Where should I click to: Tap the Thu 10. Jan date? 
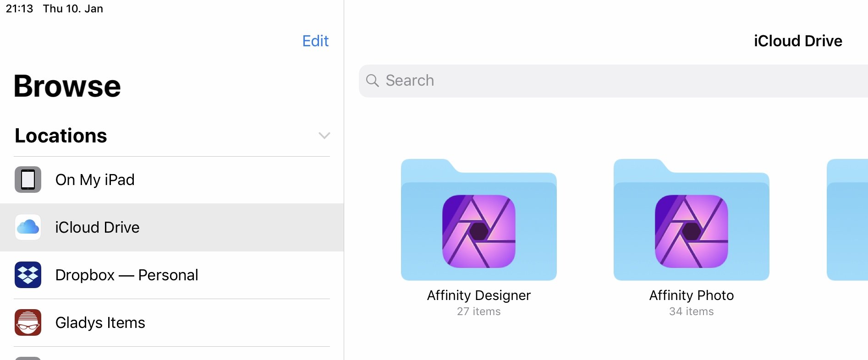73,9
